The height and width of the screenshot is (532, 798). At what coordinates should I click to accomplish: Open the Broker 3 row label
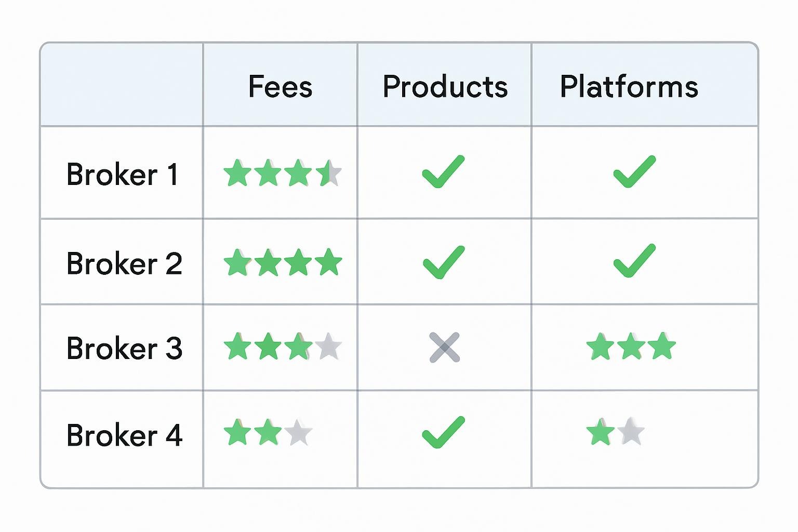tap(124, 348)
